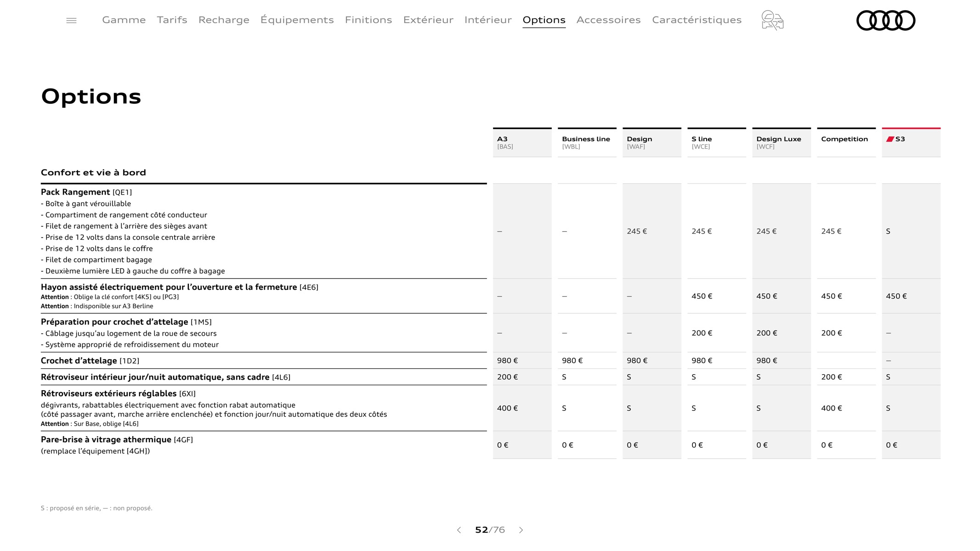Click 450 € in the S3 column
Image resolution: width=980 pixels, height=551 pixels.
tap(896, 296)
